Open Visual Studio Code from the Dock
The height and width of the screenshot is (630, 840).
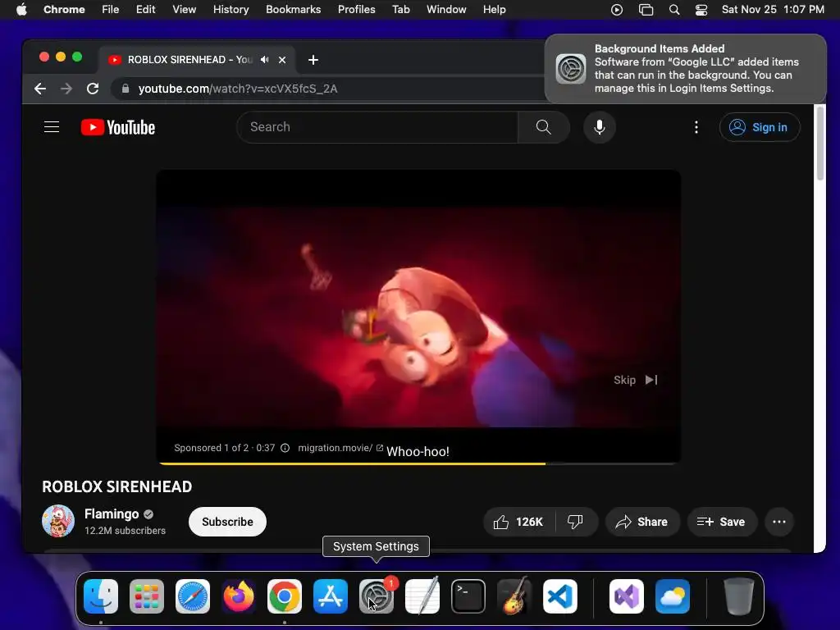pos(559,596)
